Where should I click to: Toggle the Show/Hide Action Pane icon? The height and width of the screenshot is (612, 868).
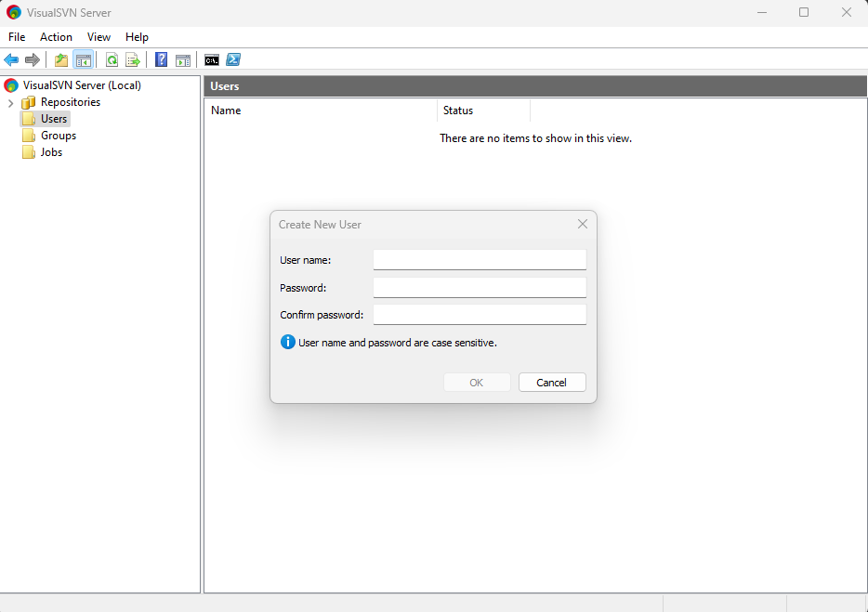point(183,60)
